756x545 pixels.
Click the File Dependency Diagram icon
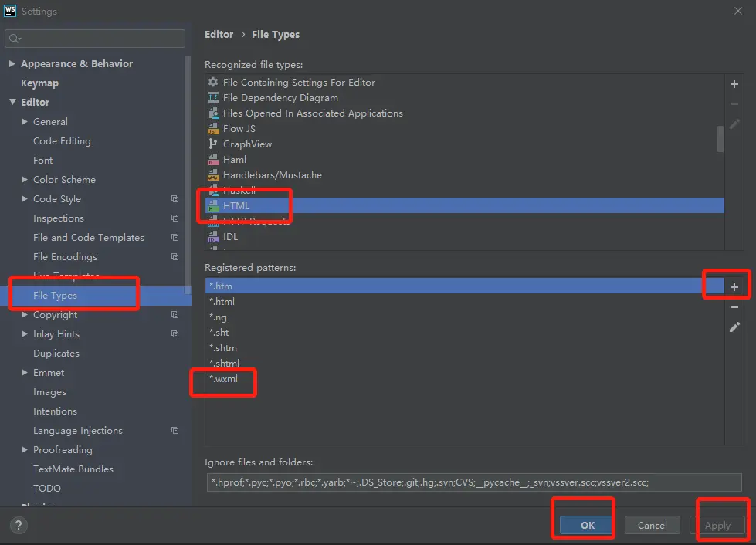212,98
